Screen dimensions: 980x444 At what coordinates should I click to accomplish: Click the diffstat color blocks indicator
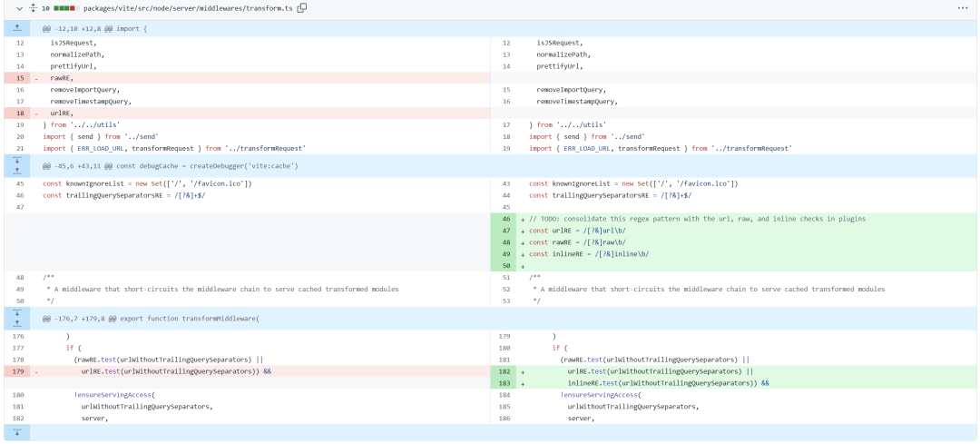point(66,8)
